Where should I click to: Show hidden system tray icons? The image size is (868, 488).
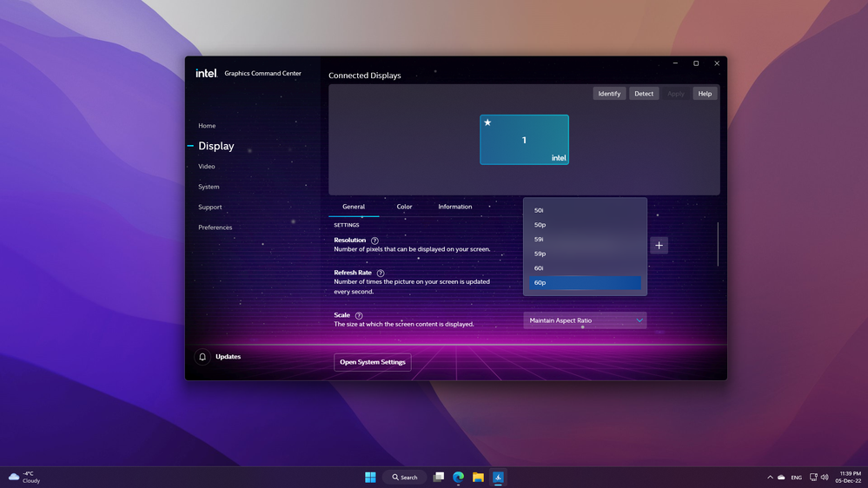(x=770, y=477)
